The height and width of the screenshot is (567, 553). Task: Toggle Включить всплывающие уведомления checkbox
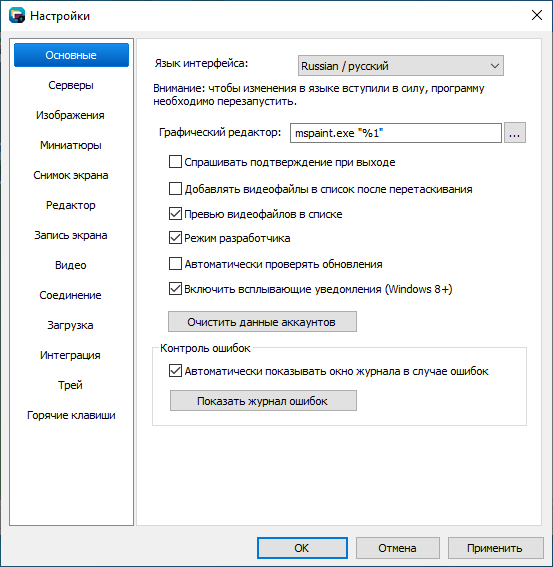coord(175,289)
